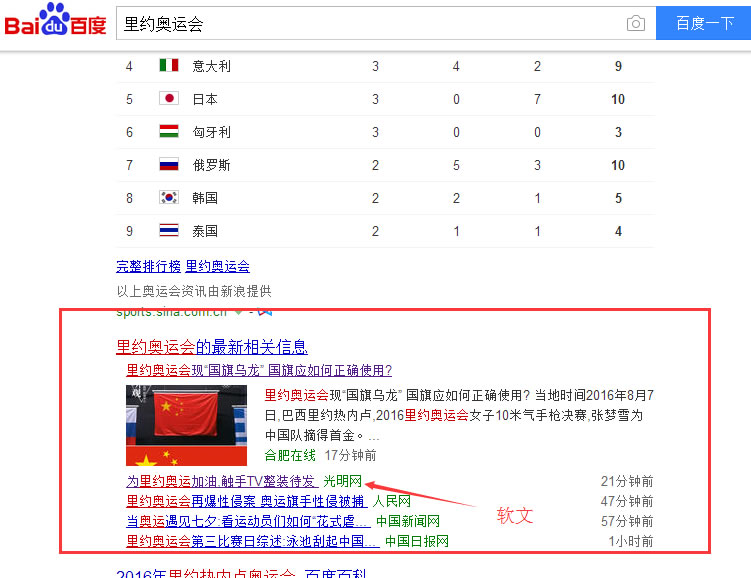751x578 pixels.
Task: Open 当奥运遇见七夕 news link
Action: point(249,521)
